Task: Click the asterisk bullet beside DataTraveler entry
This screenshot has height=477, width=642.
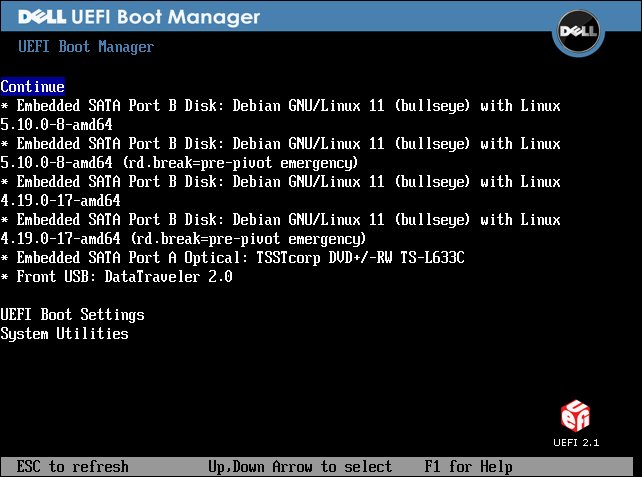Action: coord(5,277)
